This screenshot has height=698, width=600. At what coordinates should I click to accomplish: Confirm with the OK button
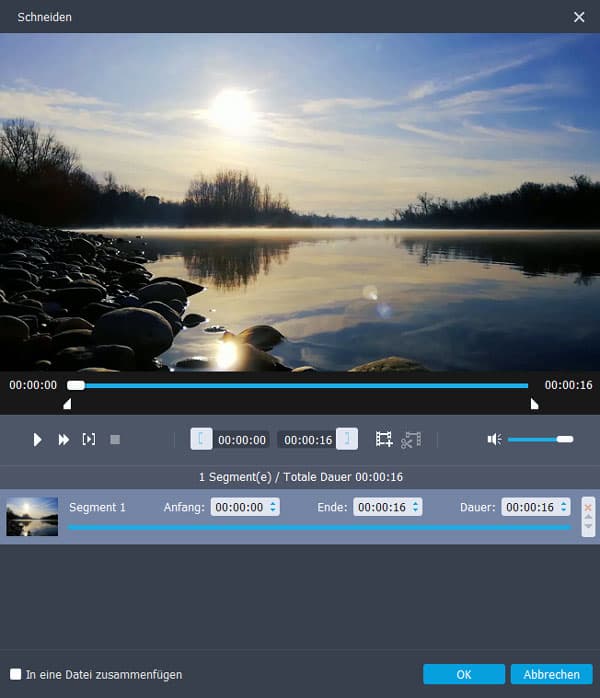pos(464,675)
